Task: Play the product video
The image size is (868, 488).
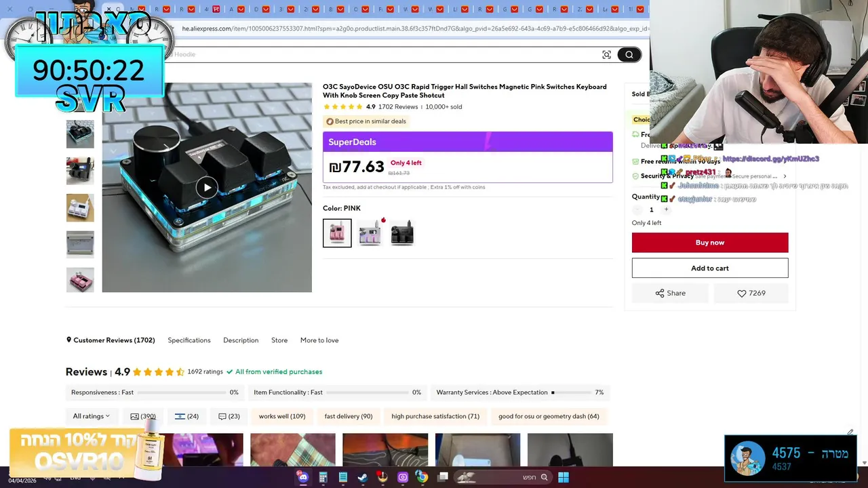Action: coord(207,188)
